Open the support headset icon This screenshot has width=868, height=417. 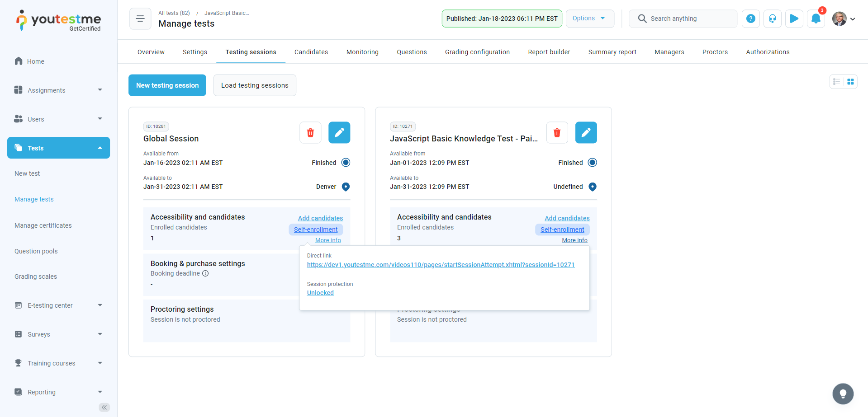click(x=772, y=19)
